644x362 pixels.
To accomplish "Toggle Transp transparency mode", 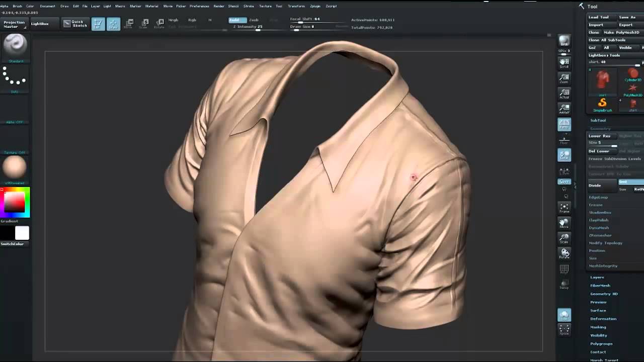I will point(564,285).
